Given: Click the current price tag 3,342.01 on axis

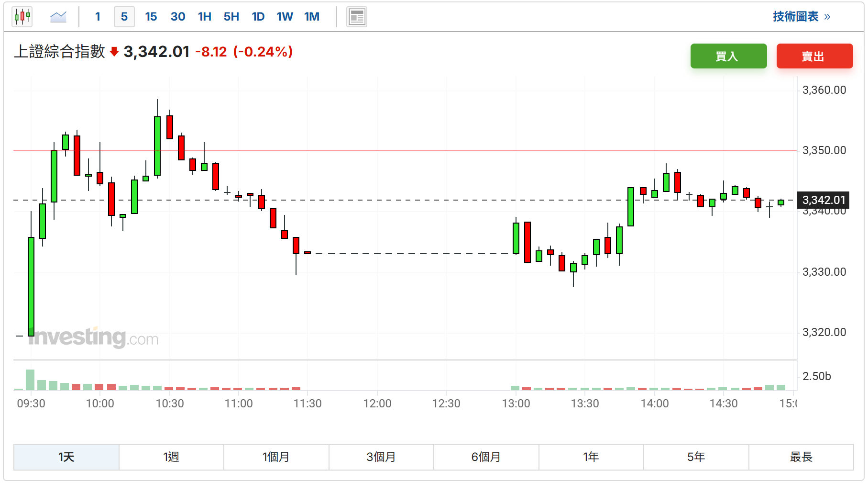Looking at the screenshot, I should [824, 200].
